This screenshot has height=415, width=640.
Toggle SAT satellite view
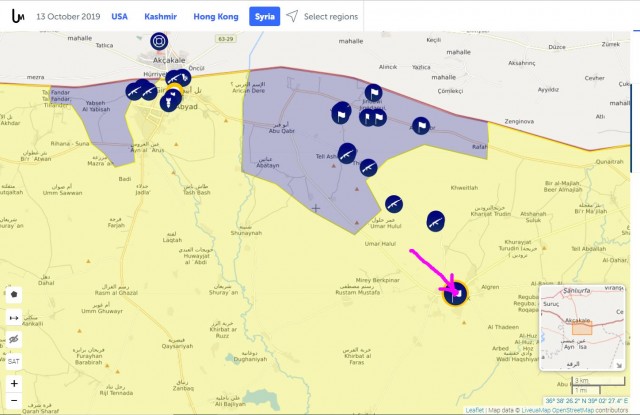[13, 361]
